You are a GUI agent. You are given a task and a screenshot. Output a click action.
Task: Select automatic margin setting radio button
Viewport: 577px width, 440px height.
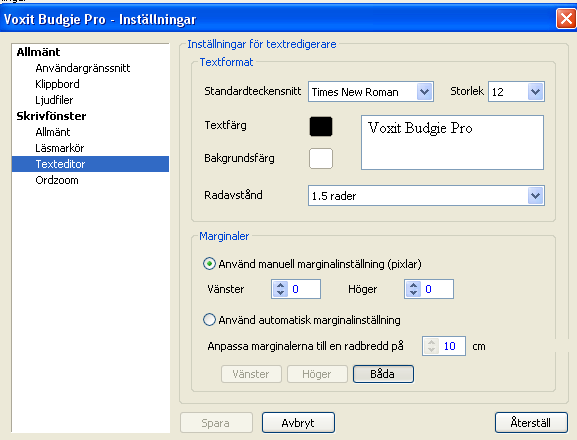pos(209,320)
